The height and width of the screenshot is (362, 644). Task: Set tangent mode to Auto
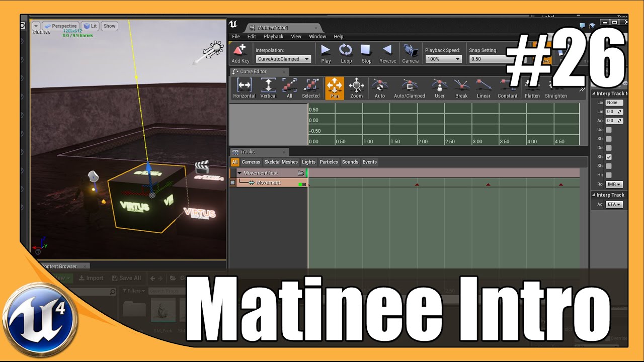tap(380, 88)
